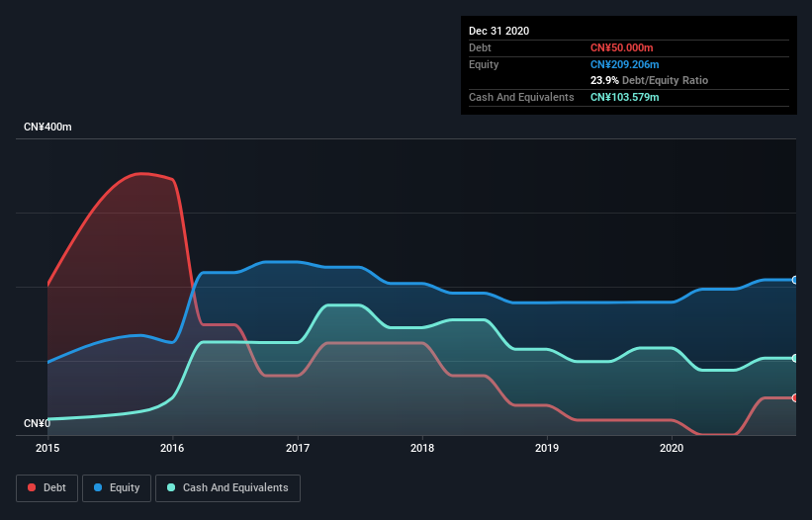Viewport: 812px width, 520px height.
Task: Click the blue Equity endpoint marker
Action: pyautogui.click(x=795, y=280)
